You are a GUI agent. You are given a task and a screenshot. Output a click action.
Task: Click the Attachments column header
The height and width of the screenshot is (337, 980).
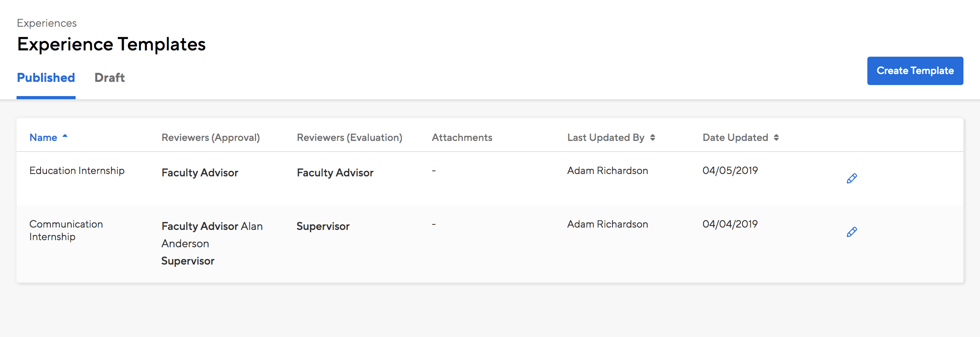pos(462,137)
